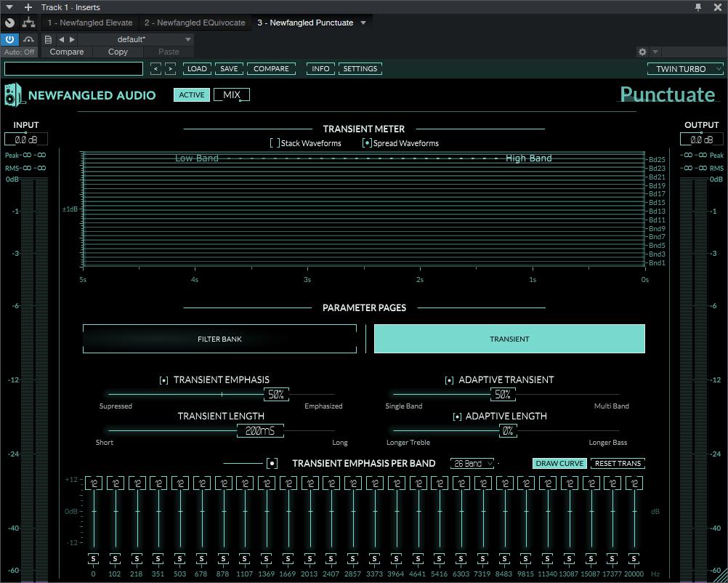Toggle the Transient Emphasis checkbox
Image resolution: width=728 pixels, height=583 pixels.
pyautogui.click(x=163, y=380)
